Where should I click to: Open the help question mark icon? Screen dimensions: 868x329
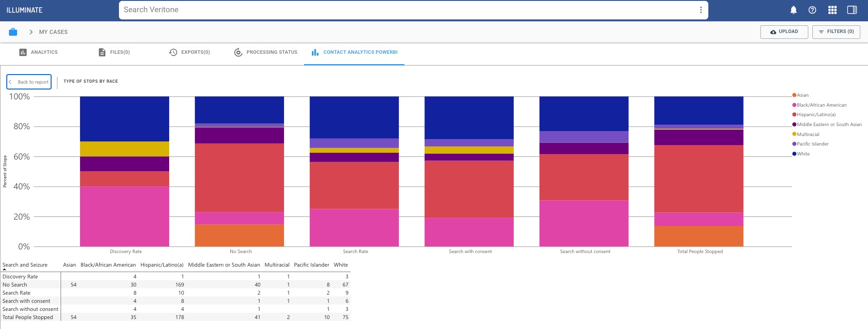click(812, 10)
